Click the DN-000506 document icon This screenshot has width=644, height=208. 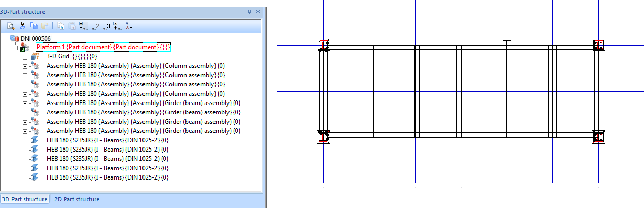coord(15,38)
